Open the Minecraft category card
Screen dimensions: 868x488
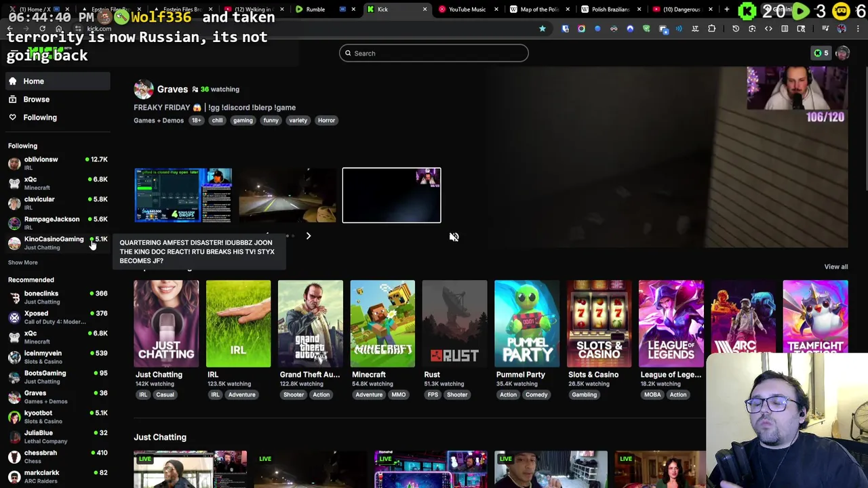click(382, 324)
